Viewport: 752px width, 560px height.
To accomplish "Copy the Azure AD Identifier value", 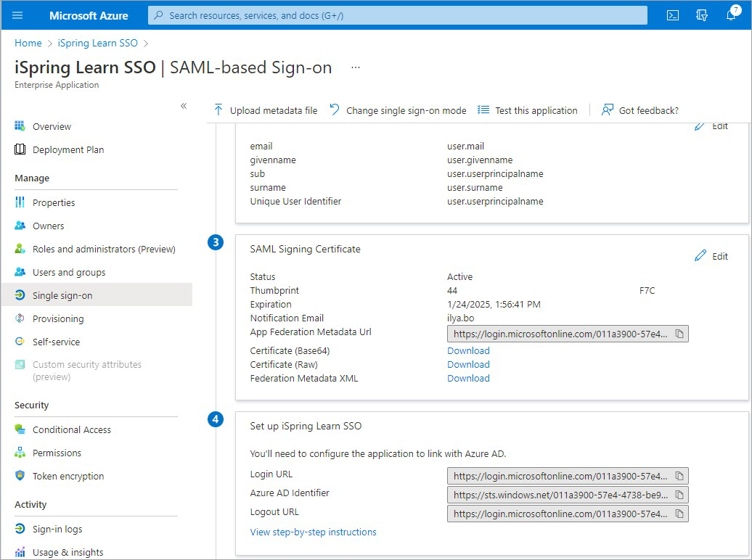I will pos(679,495).
